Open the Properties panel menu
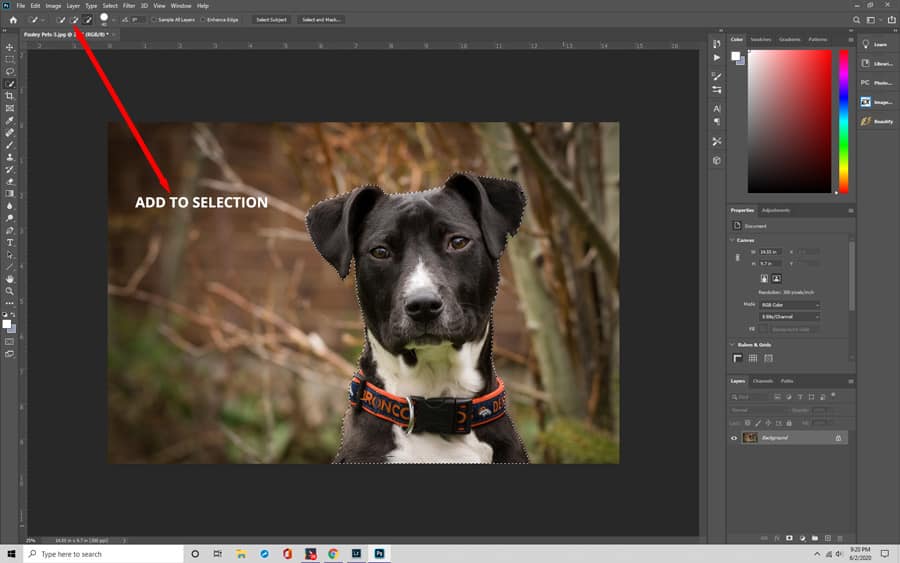The width and height of the screenshot is (900, 563). click(x=851, y=211)
